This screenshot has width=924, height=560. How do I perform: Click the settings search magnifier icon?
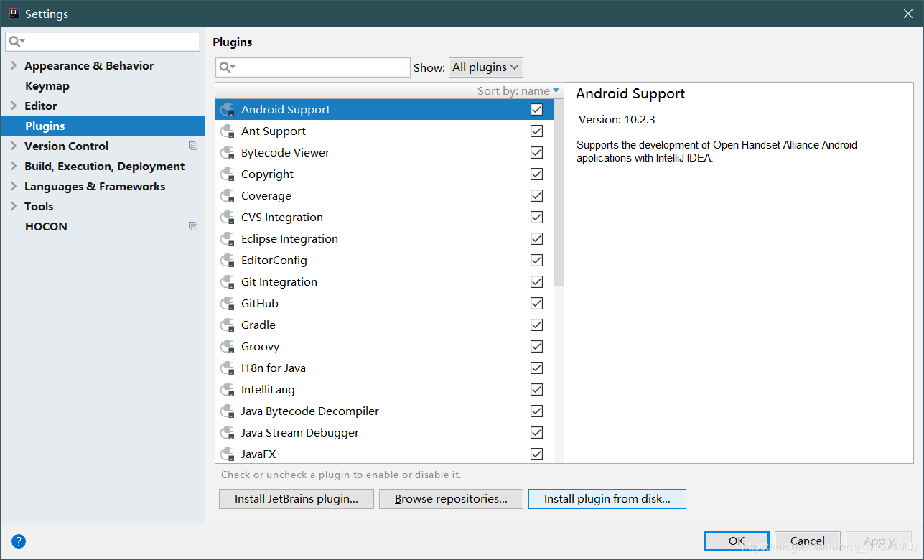click(x=17, y=42)
